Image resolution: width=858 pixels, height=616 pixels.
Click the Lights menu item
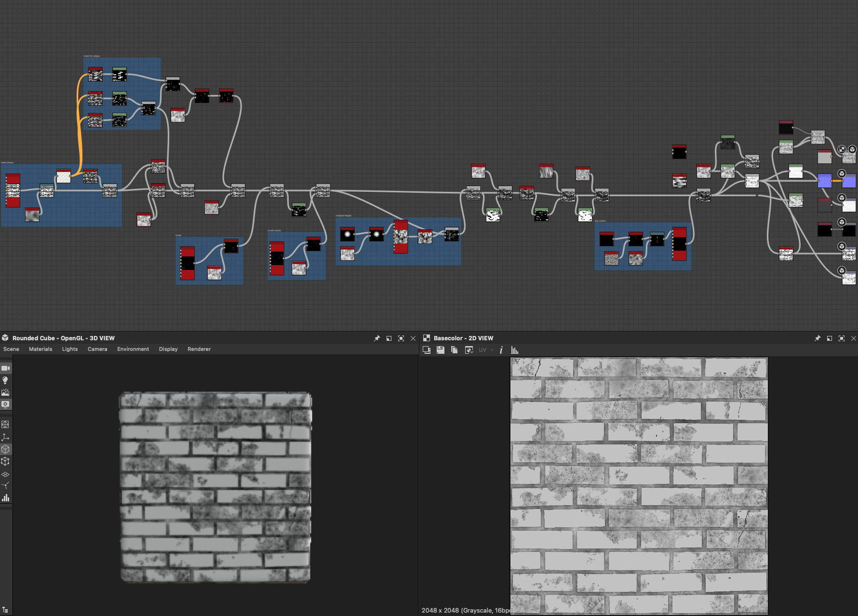pyautogui.click(x=70, y=349)
